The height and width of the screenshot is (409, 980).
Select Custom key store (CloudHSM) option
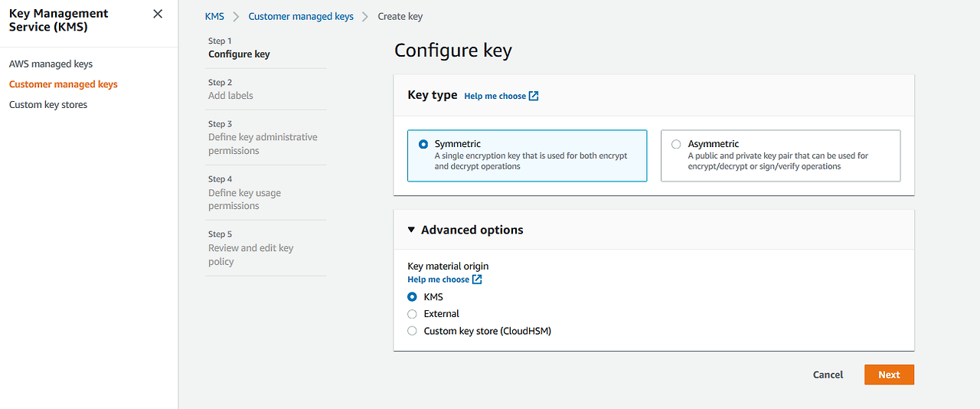413,331
